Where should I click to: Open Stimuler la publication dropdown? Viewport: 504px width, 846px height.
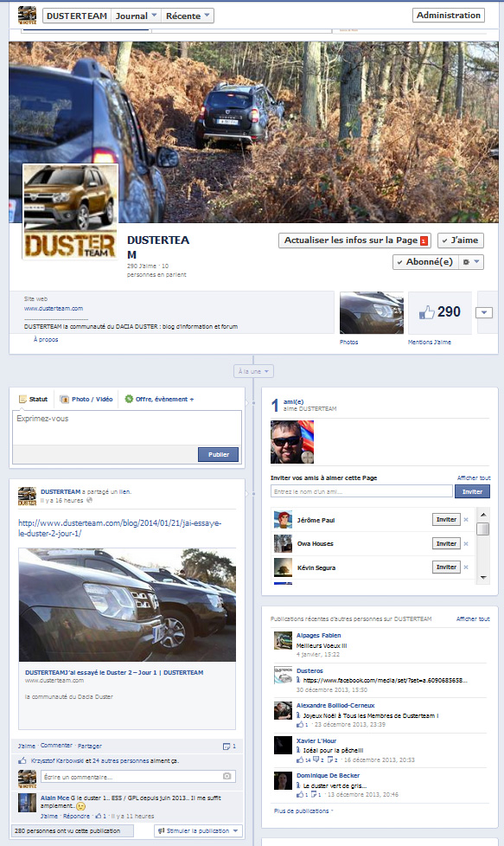tap(198, 831)
